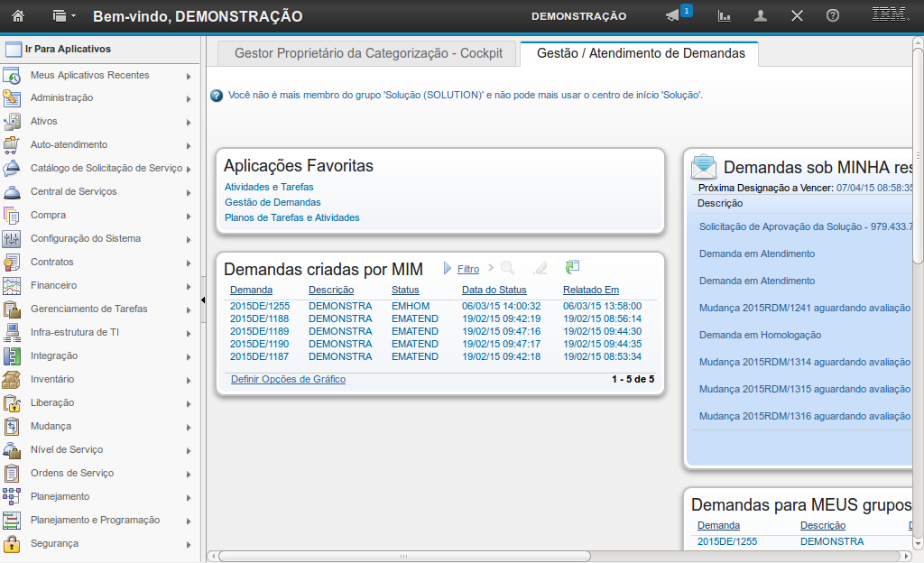Open the reports bar chart icon
924x563 pixels.
[x=724, y=15]
